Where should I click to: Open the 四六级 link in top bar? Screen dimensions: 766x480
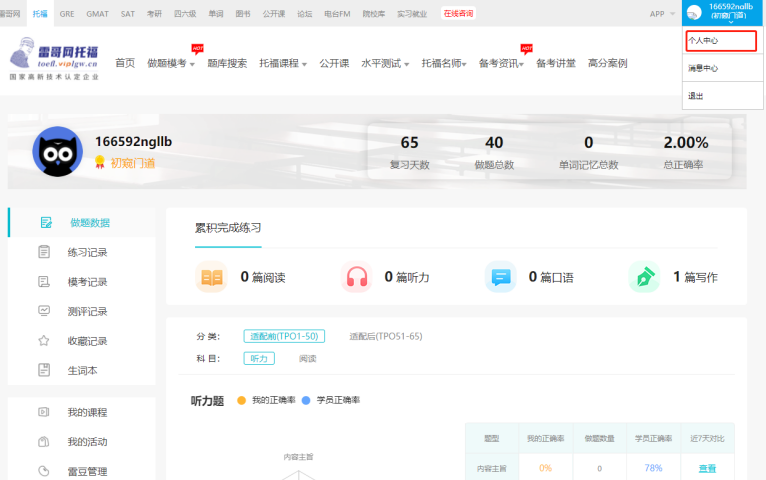point(185,14)
